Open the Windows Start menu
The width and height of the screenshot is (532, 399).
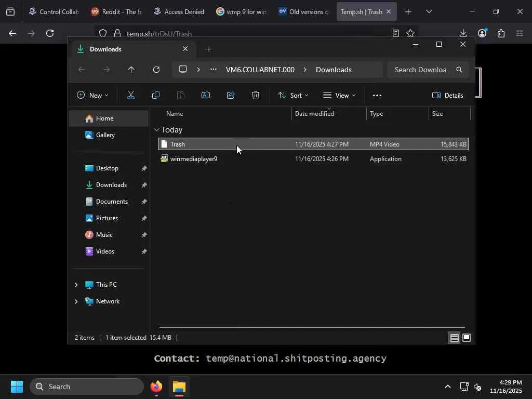[x=17, y=387]
